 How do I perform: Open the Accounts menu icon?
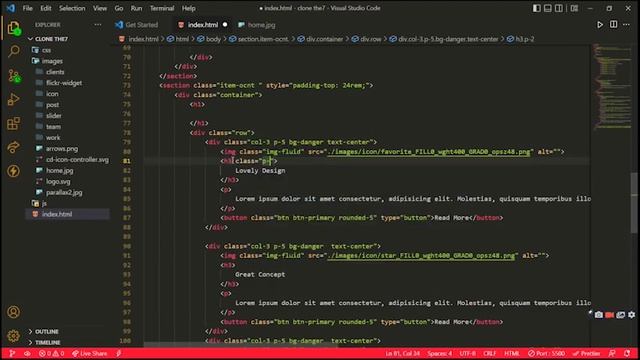(13, 312)
